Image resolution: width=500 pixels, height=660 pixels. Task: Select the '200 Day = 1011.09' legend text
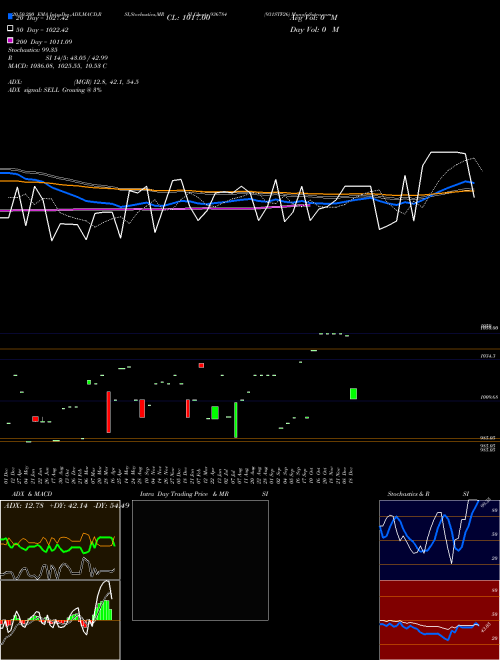click(44, 42)
